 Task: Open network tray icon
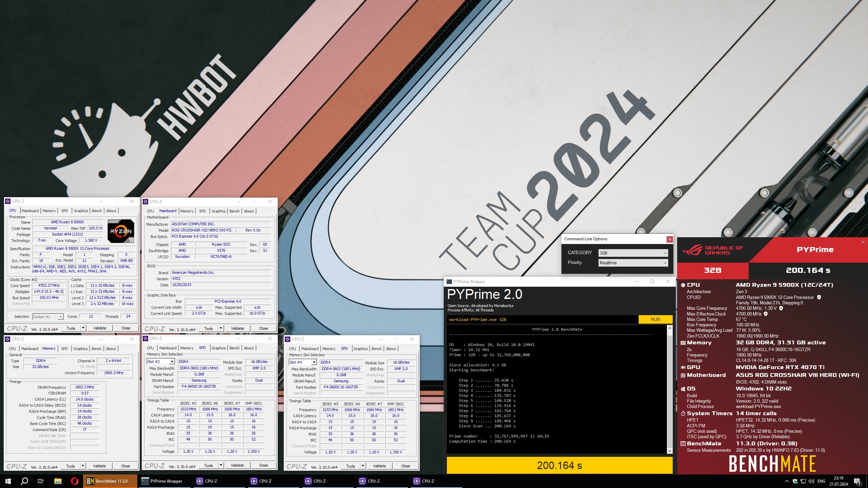click(803, 481)
